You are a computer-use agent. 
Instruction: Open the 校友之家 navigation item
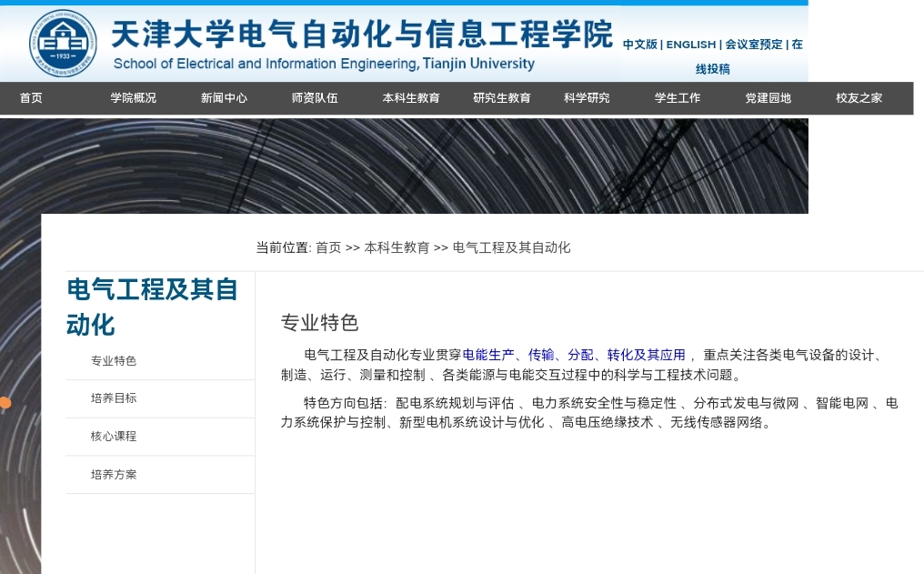tap(857, 97)
